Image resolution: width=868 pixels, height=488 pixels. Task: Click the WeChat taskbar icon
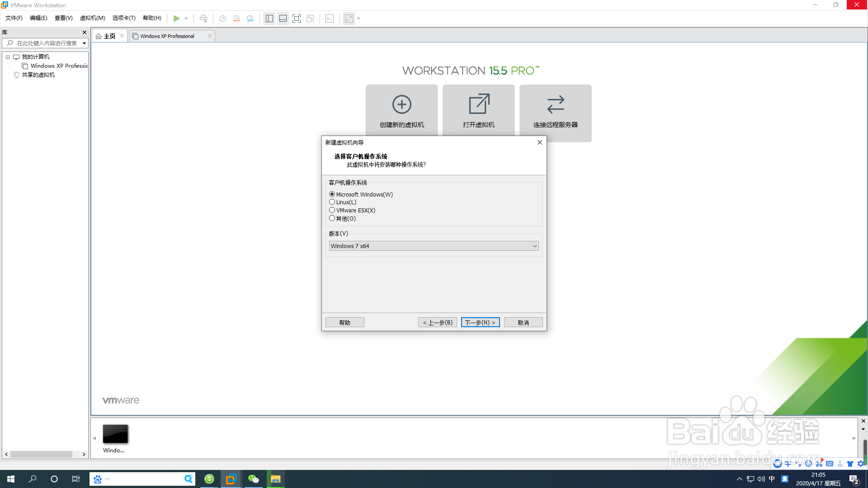253,479
